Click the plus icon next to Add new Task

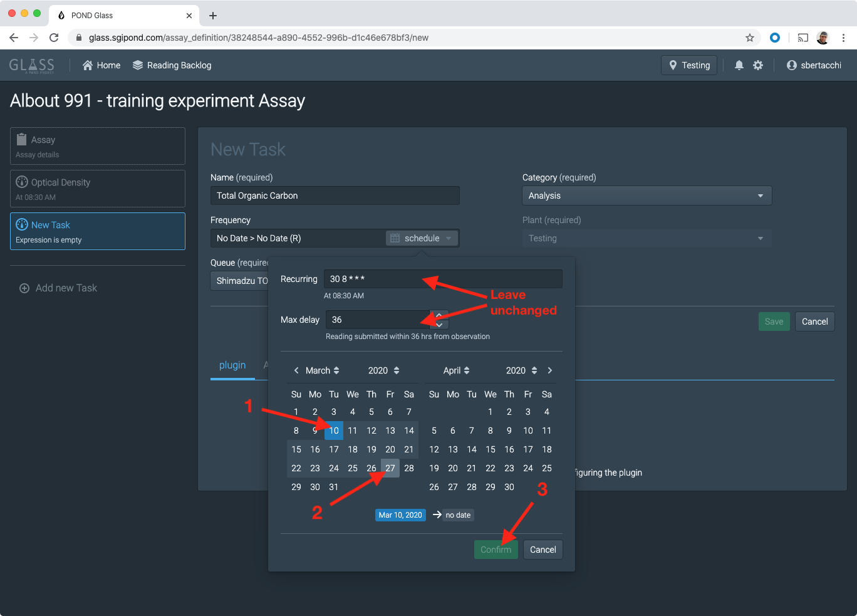pos(24,288)
